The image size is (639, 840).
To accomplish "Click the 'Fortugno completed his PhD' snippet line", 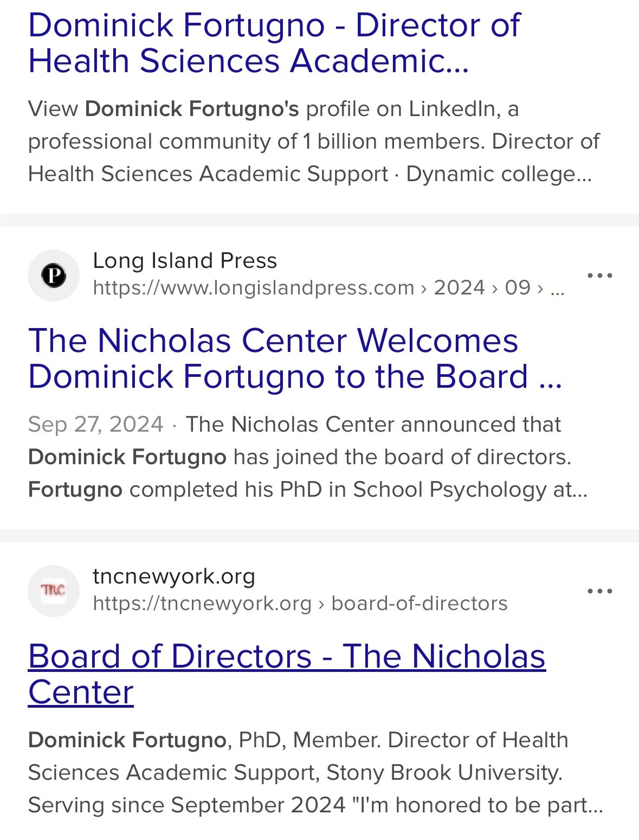I will point(307,490).
